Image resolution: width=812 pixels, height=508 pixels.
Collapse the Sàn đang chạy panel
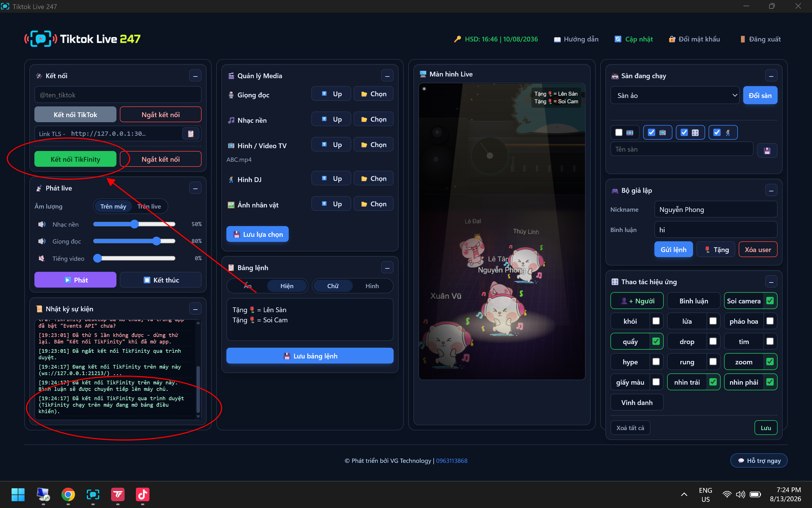[771, 76]
